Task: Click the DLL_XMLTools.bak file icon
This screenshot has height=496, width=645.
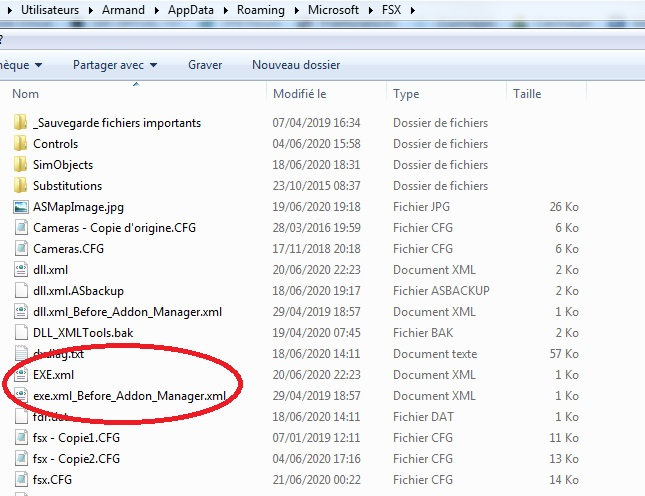Action: 21,332
